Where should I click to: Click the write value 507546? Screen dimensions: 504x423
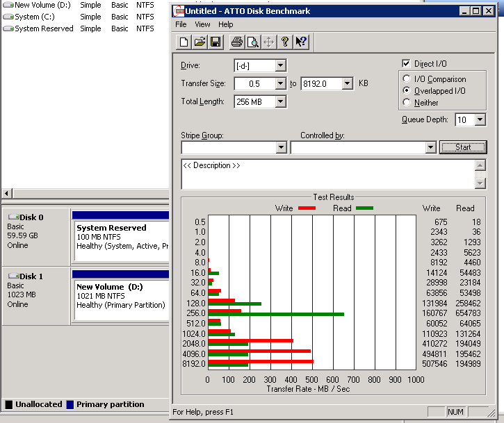(434, 364)
